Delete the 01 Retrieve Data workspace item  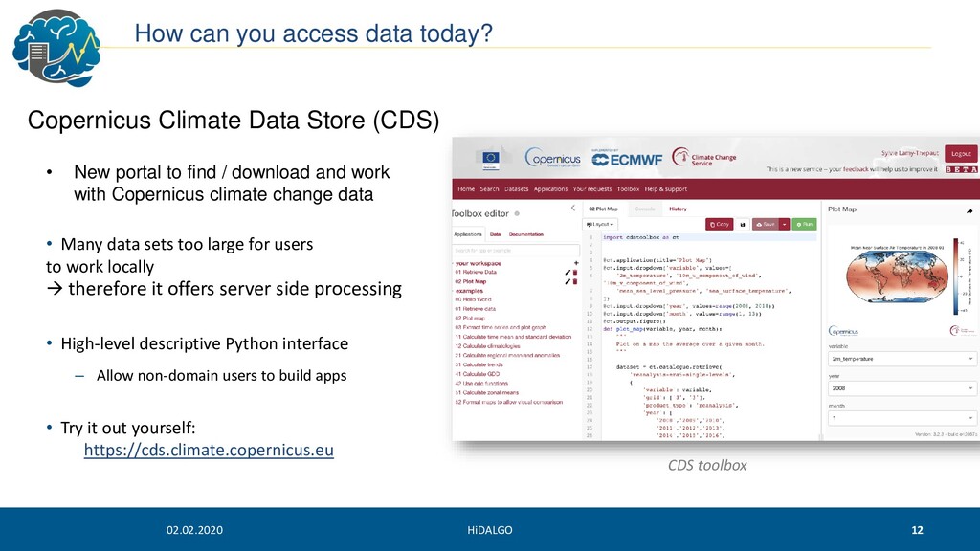575,273
